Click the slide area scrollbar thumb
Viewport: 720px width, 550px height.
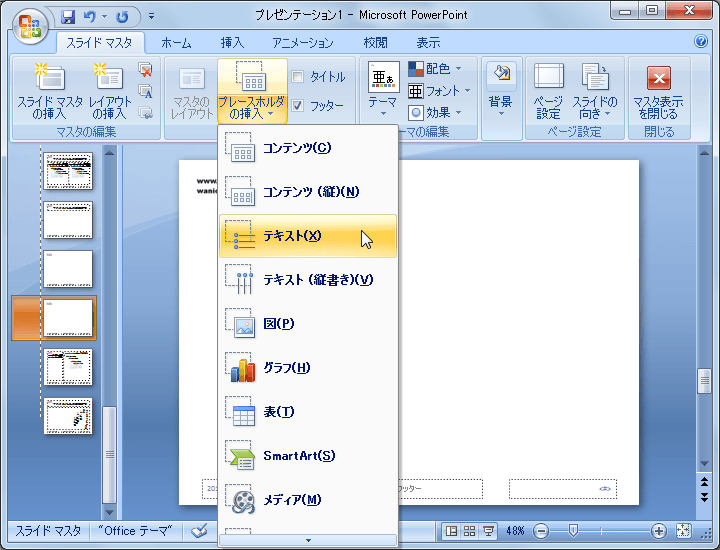click(704, 381)
